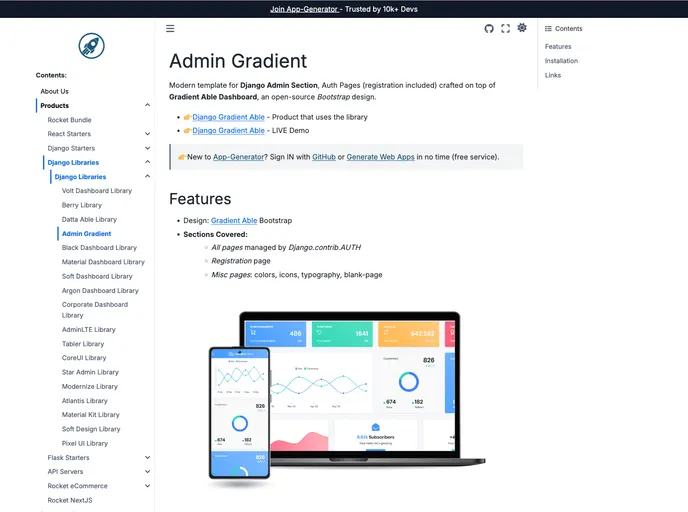The image size is (688, 512).
Task: Open Berry Library page
Action: [82, 205]
